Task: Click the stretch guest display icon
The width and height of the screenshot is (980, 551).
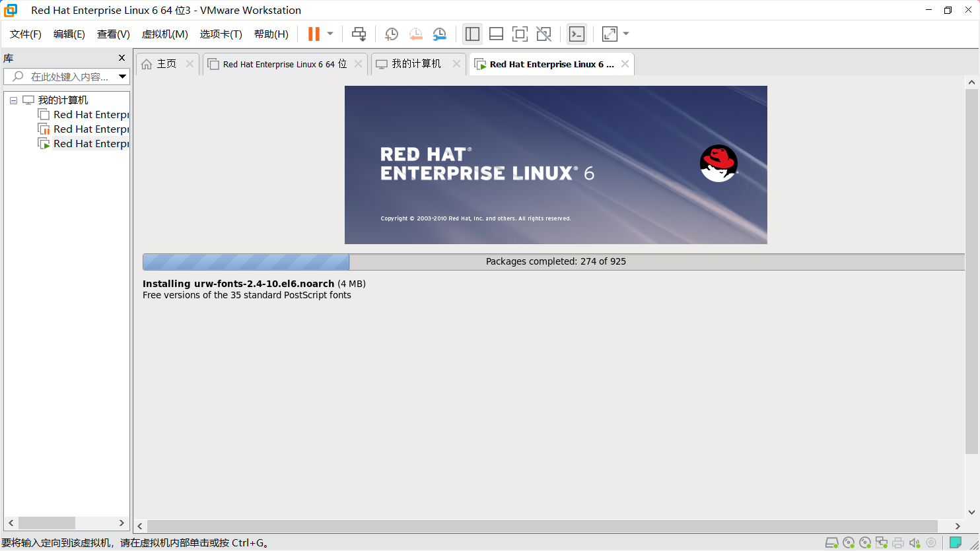Action: pyautogui.click(x=610, y=34)
